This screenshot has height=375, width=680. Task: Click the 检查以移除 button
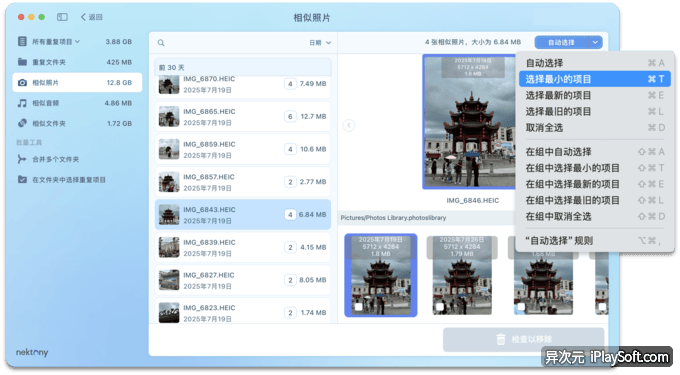pos(523,339)
